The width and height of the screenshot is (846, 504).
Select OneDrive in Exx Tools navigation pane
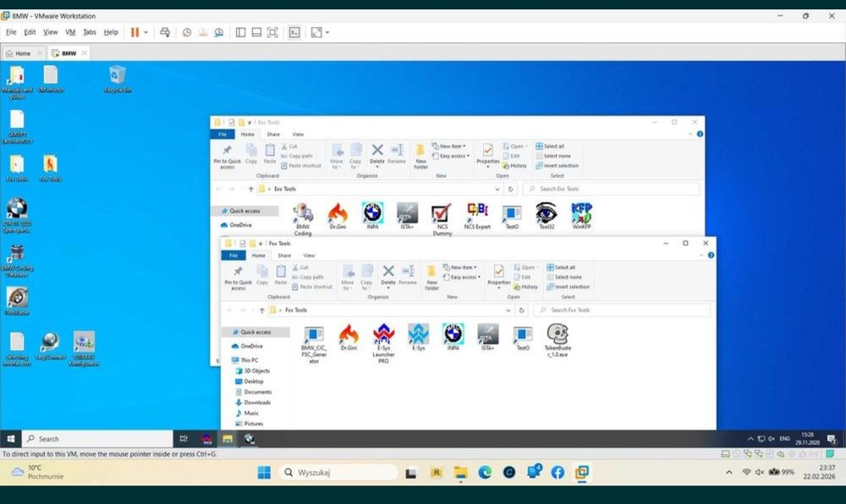pyautogui.click(x=236, y=225)
